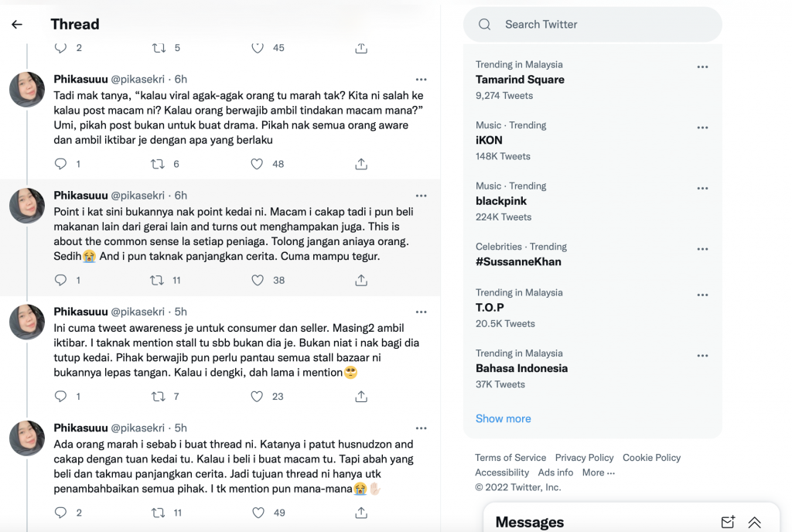Select the #SussanneKhan trending topic
Screen dimensions: 792x532
518,261
